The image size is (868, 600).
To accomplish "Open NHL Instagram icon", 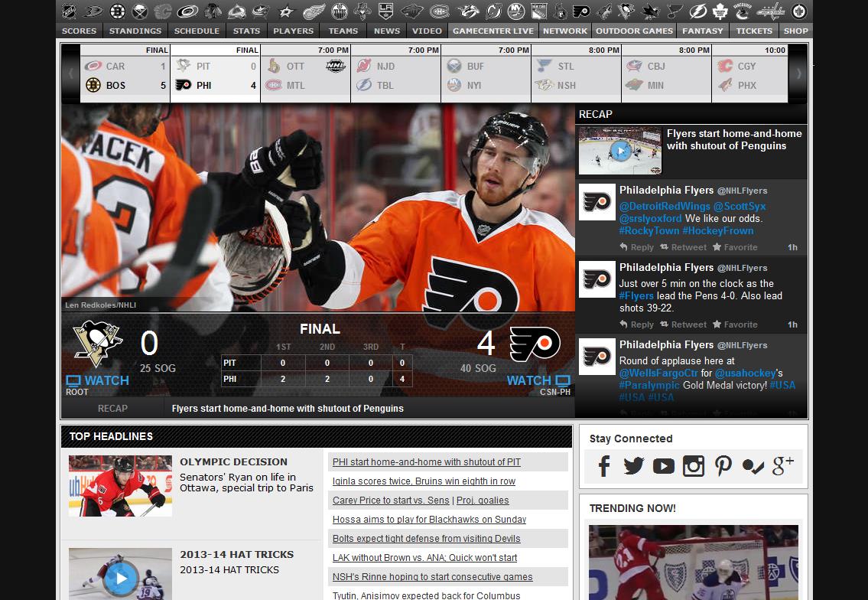I will (x=693, y=466).
